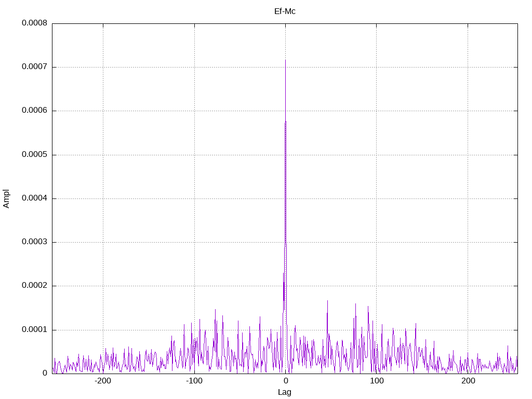Image resolution: width=532 pixels, height=399 pixels.
Task: Click y-axis tick value 0.0008
Action: [34, 23]
